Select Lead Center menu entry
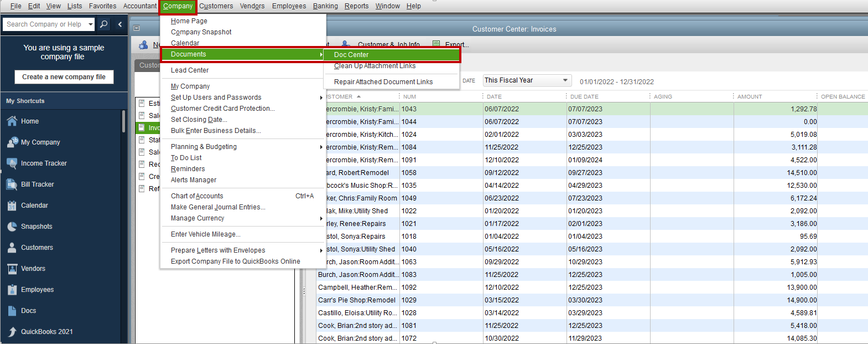Image resolution: width=868 pixels, height=344 pixels. [190, 70]
